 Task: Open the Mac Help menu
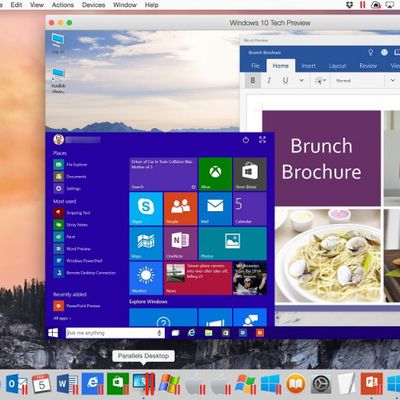(152, 5)
